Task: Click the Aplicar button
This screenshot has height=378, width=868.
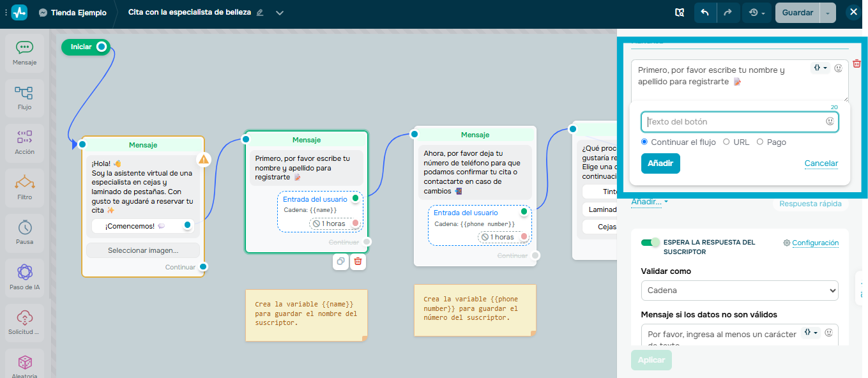Action: pyautogui.click(x=651, y=360)
